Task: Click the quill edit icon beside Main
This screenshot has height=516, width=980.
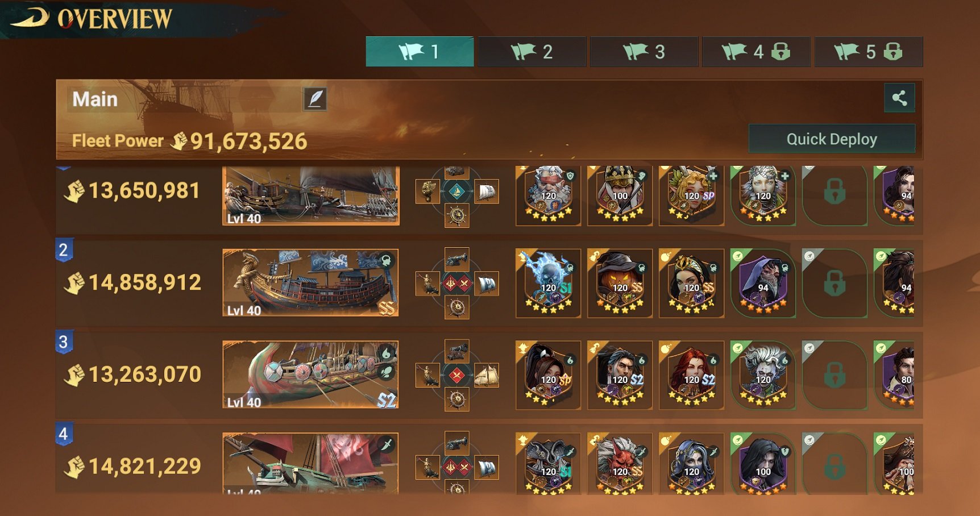Action: tap(315, 99)
